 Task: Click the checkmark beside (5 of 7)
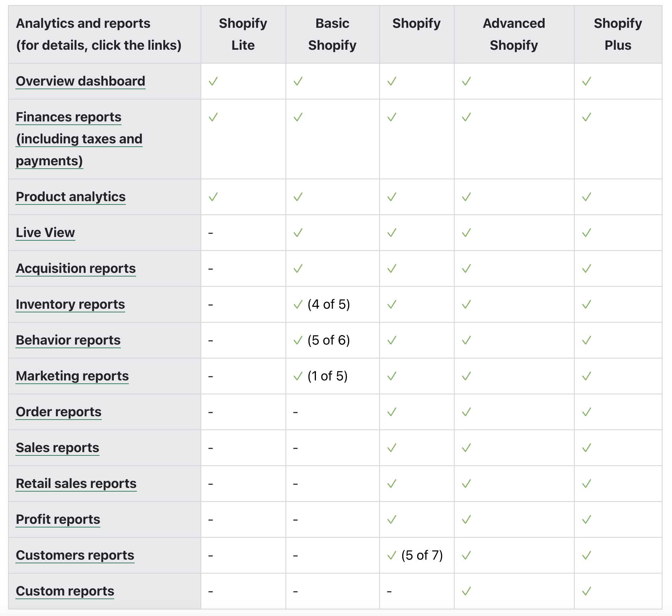(x=392, y=555)
